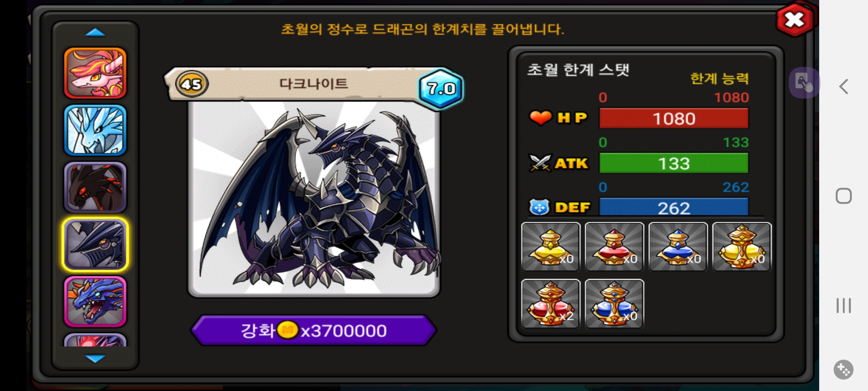
Task: Select the small yellow essence potion
Action: coord(550,247)
